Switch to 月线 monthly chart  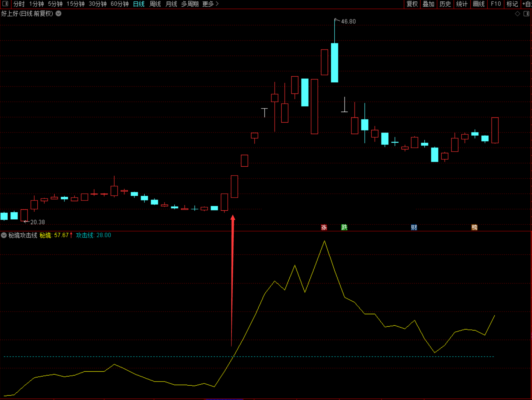coord(171,4)
